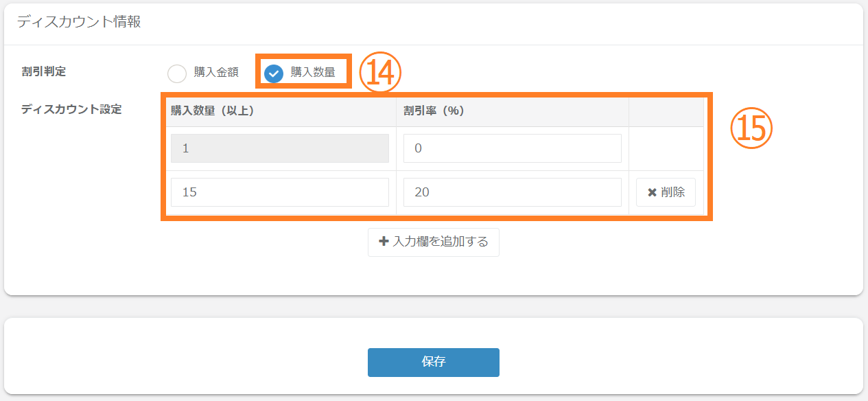Click the 割引率（%） column header
Viewport: 868px width, 401px height.
434,111
